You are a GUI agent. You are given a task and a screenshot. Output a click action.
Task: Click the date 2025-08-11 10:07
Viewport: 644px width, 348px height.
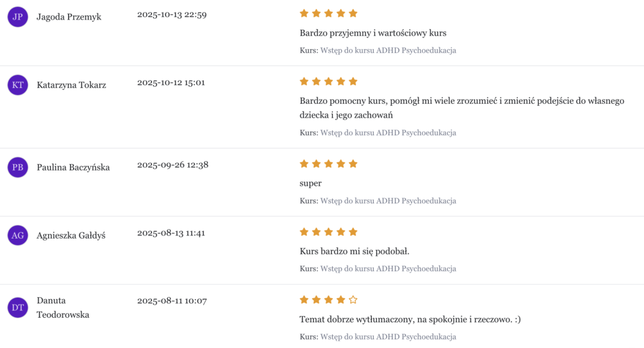(172, 301)
